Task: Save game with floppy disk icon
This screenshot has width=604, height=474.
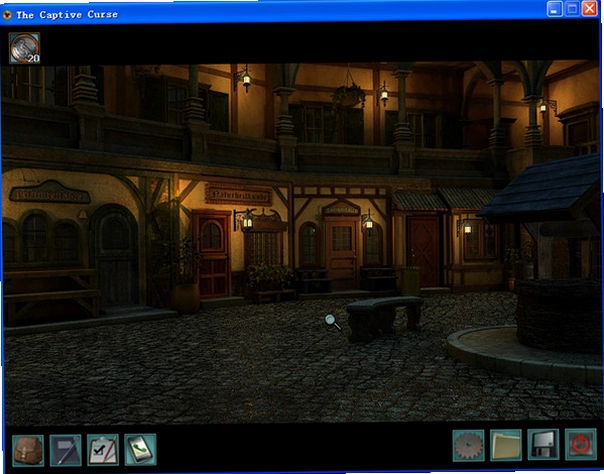Action: click(543, 445)
